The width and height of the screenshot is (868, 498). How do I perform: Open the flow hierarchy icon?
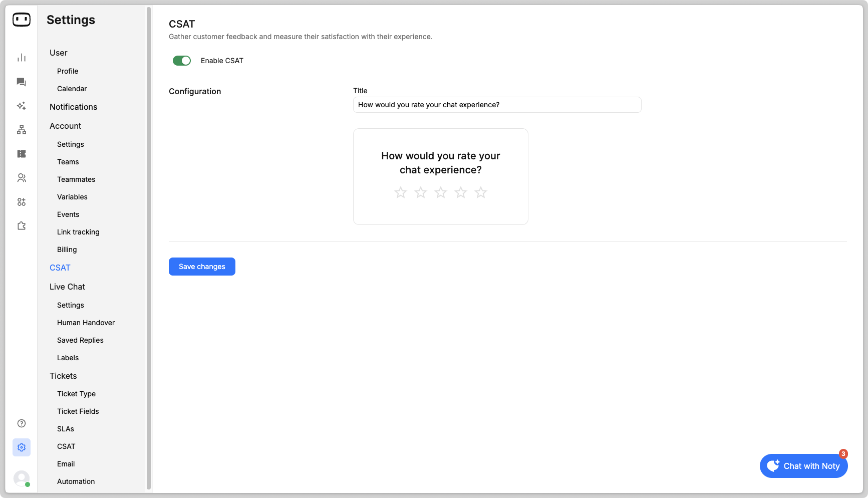22,130
